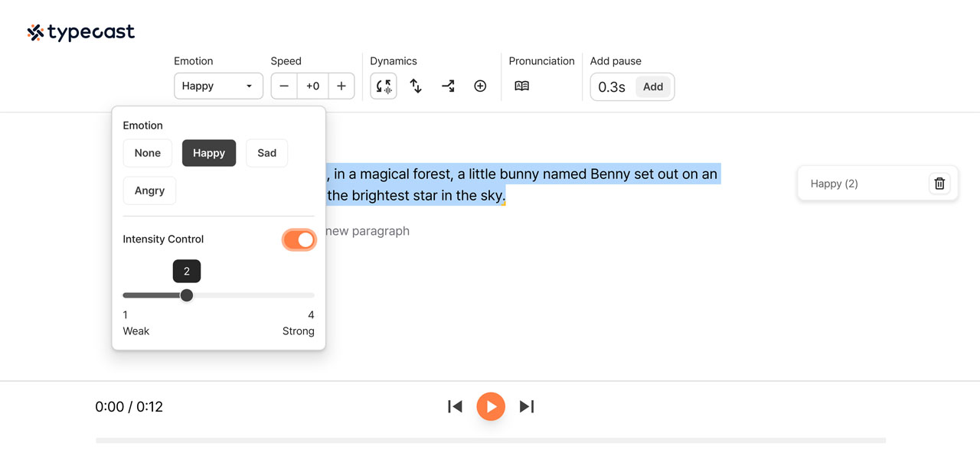The width and height of the screenshot is (980, 459).
Task: Open the Emotion dropdown showing Happy
Action: (218, 86)
